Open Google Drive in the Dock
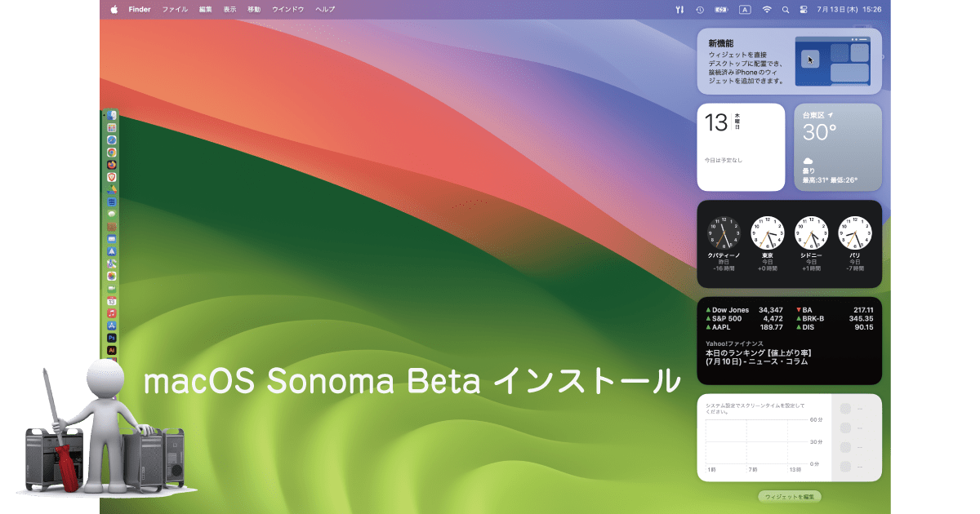 pyautogui.click(x=112, y=189)
